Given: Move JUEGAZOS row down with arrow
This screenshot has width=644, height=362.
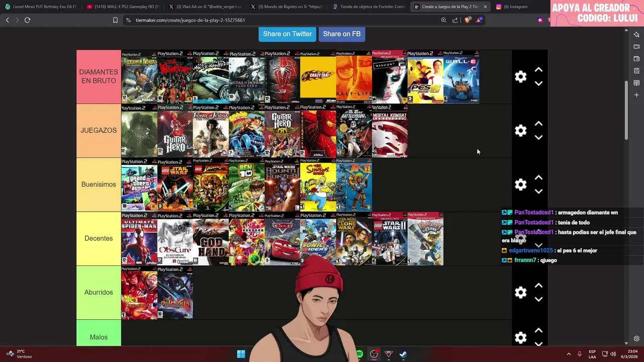Looking at the screenshot, I should [x=538, y=137].
